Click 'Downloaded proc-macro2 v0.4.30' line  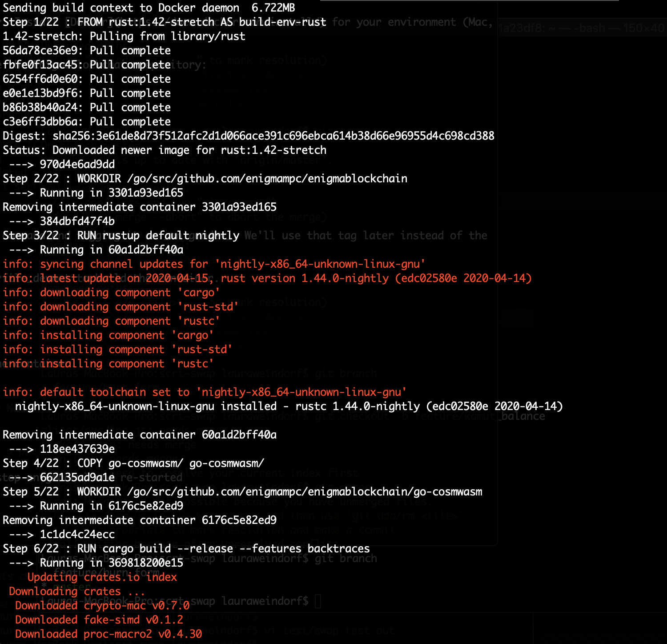pos(108,634)
